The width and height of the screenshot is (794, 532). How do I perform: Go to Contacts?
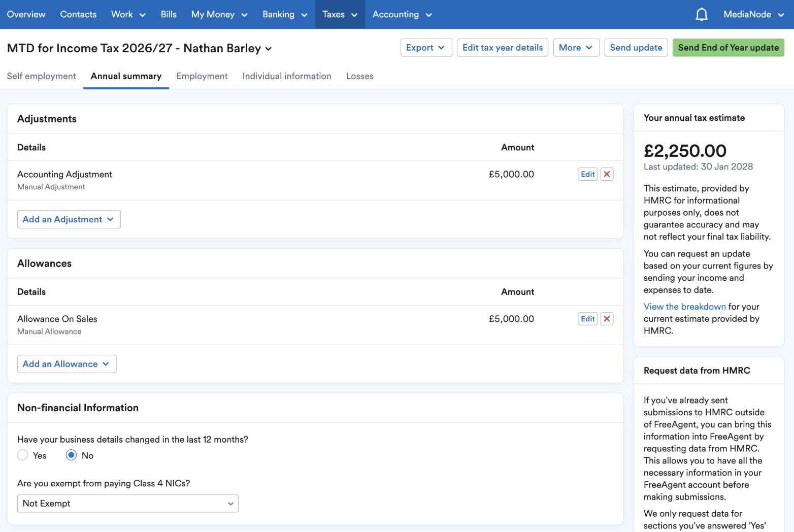[x=78, y=14]
